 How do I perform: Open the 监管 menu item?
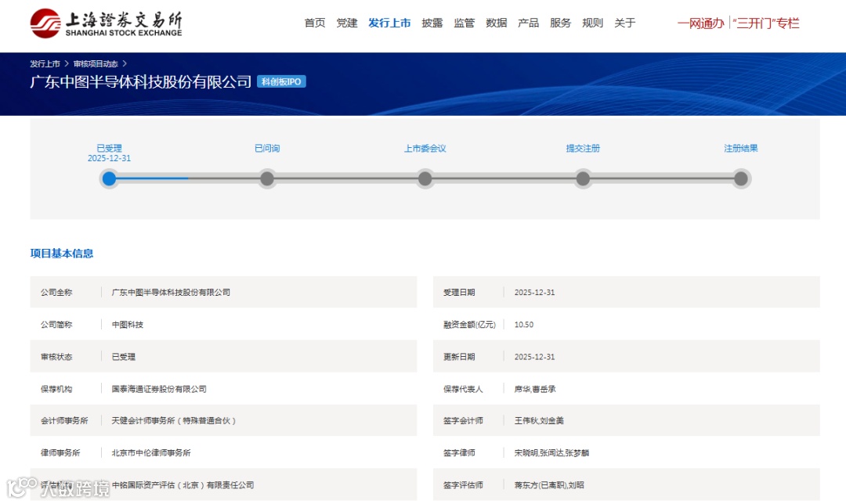464,23
